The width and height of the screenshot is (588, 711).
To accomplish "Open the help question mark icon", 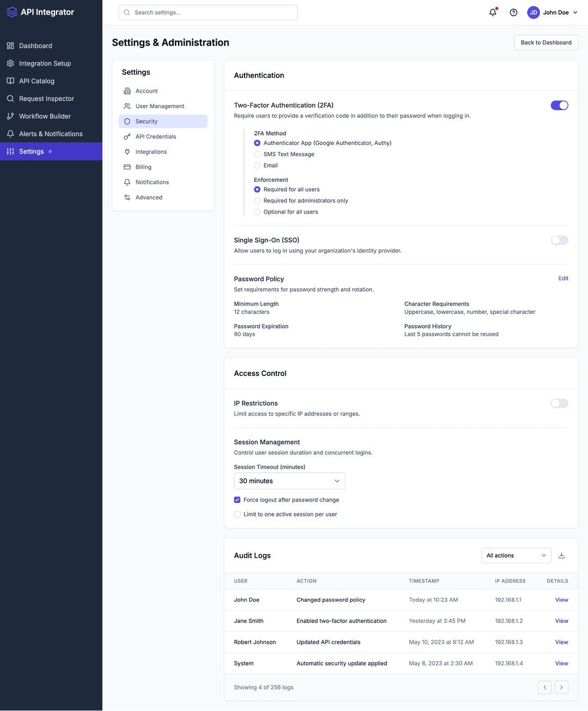I will coord(513,12).
